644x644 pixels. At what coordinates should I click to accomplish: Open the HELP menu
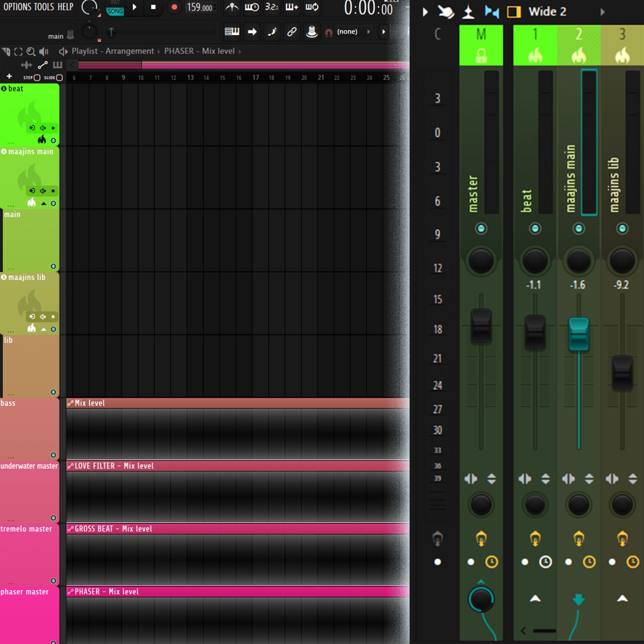[x=66, y=7]
